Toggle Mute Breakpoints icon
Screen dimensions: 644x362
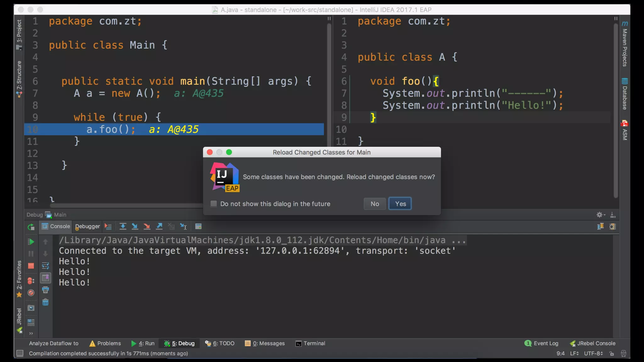(31, 293)
